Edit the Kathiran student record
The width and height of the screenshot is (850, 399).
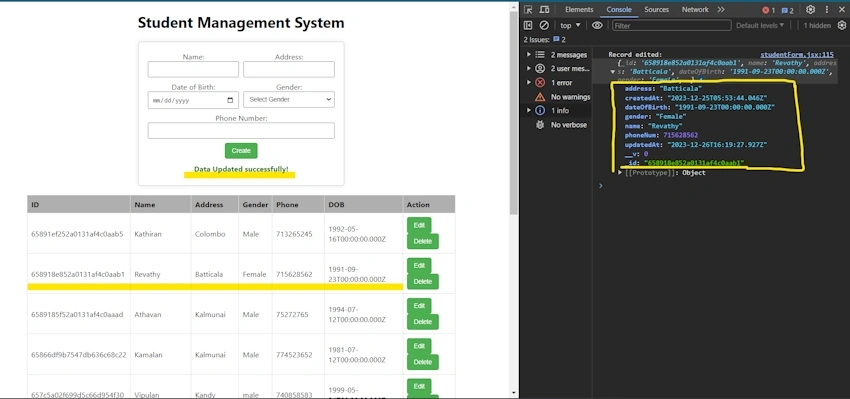tap(419, 226)
